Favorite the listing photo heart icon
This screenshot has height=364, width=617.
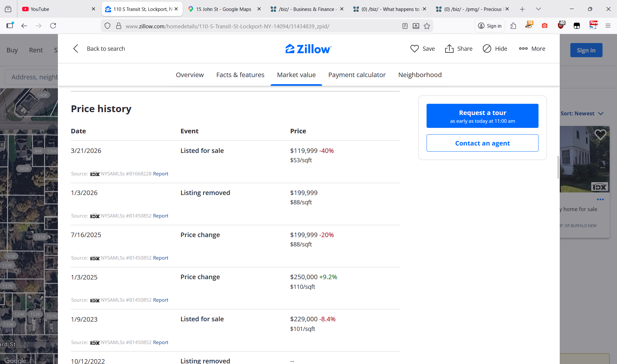click(x=600, y=134)
